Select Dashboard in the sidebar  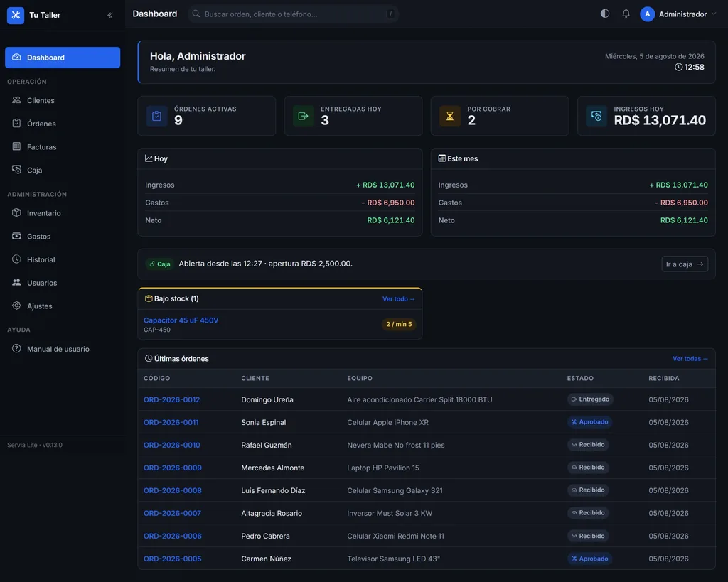tap(63, 58)
